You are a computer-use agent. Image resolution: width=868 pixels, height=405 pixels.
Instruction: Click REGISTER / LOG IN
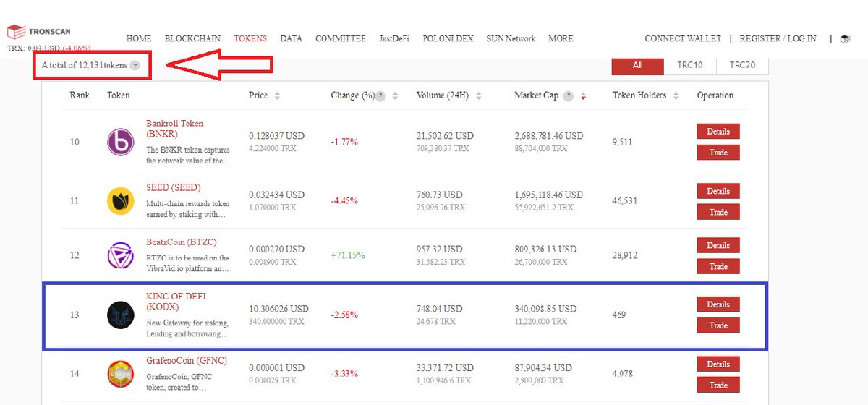pyautogui.click(x=778, y=39)
